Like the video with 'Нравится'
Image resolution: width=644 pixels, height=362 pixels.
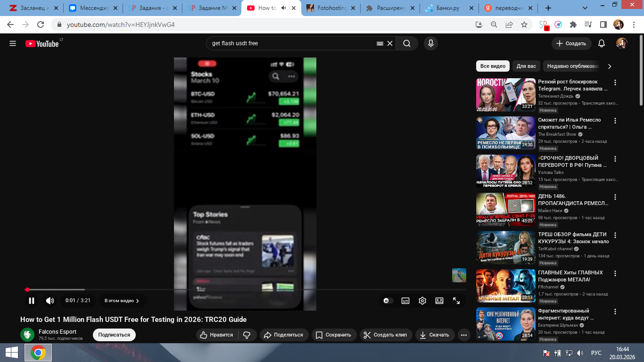(x=216, y=335)
